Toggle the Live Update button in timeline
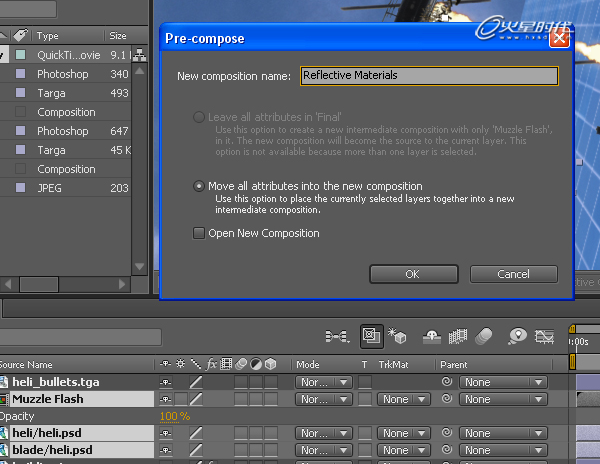This screenshot has width=600, height=464. tap(371, 336)
